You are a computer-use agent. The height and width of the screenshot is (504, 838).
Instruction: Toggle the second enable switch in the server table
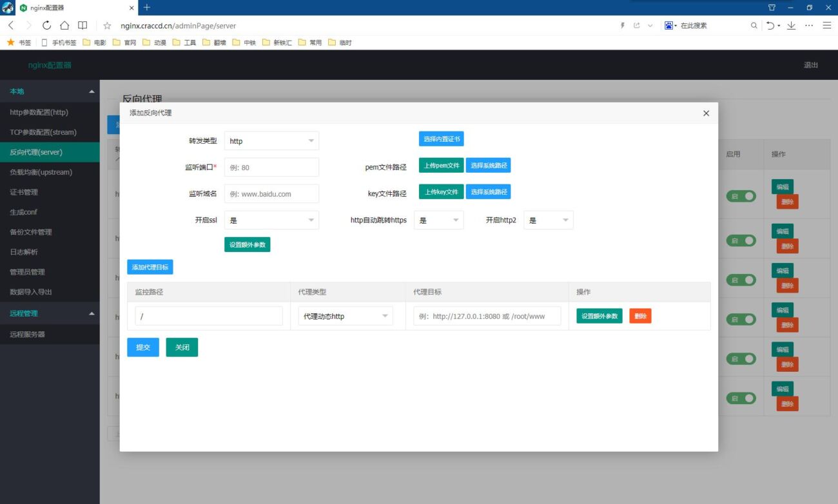coord(741,240)
